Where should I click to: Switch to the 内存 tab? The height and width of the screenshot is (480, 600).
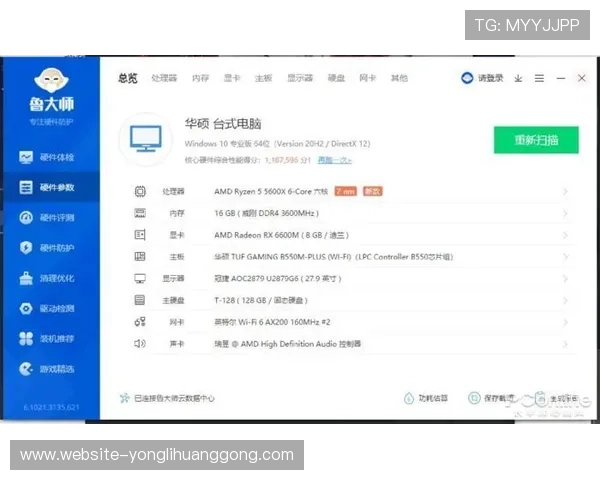tap(201, 78)
